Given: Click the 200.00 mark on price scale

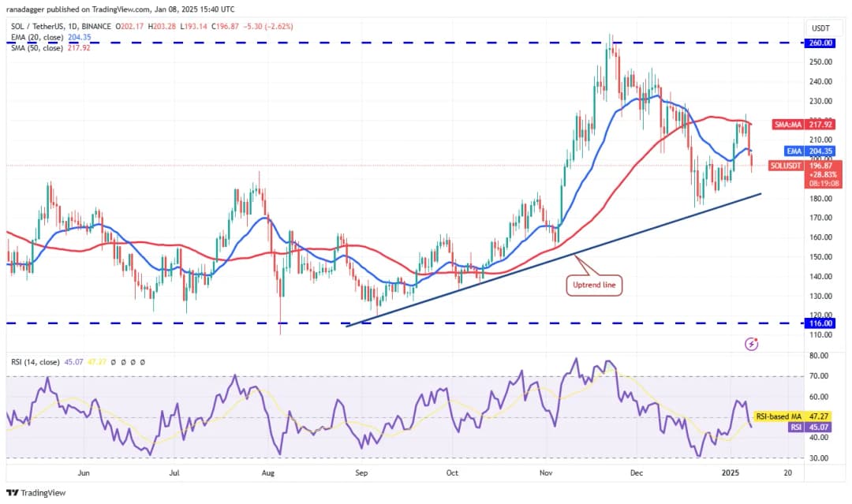Looking at the screenshot, I should coord(818,158).
